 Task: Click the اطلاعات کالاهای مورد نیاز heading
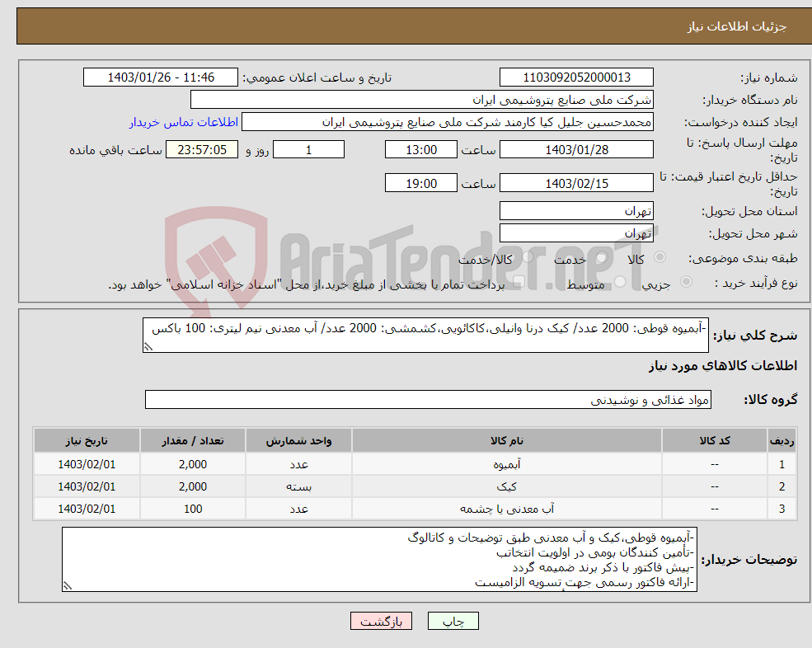(722, 366)
